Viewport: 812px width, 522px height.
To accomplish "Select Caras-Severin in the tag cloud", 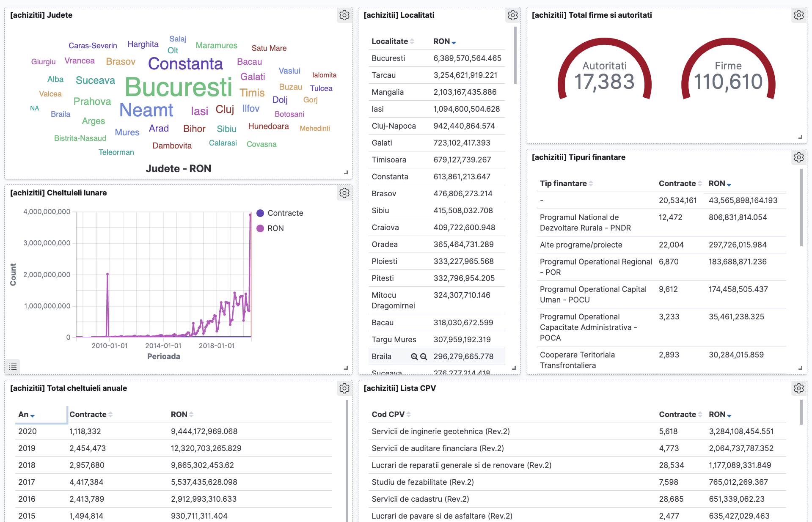I will (x=93, y=46).
